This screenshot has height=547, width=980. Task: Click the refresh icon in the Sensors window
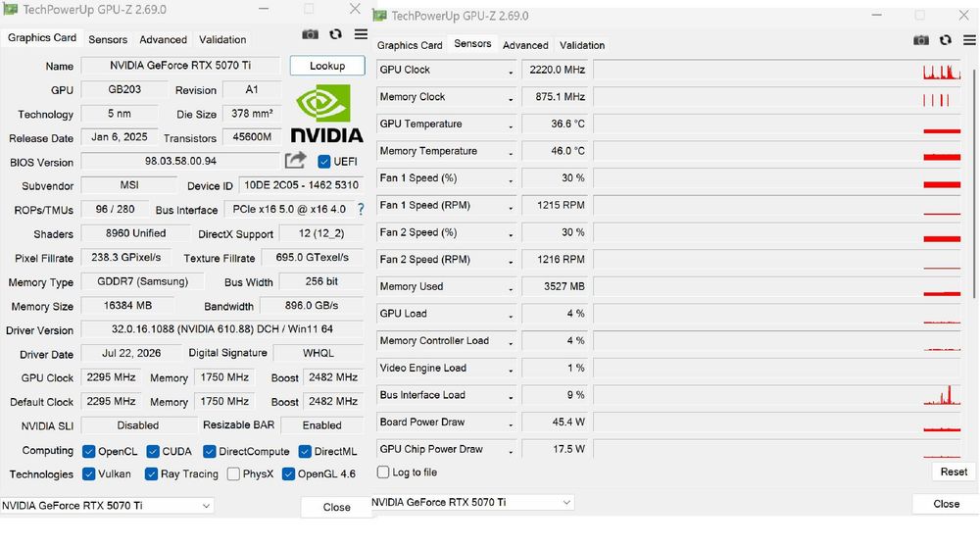point(946,40)
